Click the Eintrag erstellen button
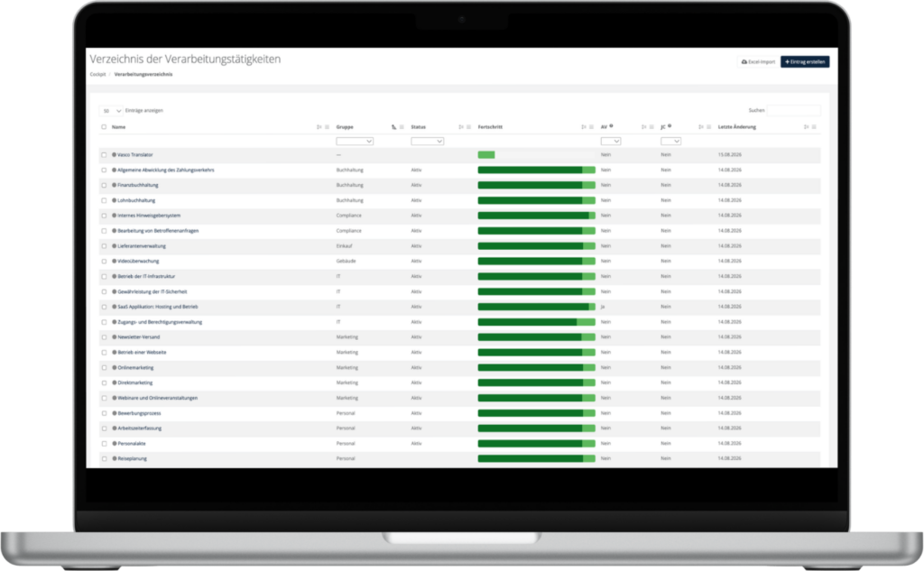The width and height of the screenshot is (924, 571). click(805, 62)
